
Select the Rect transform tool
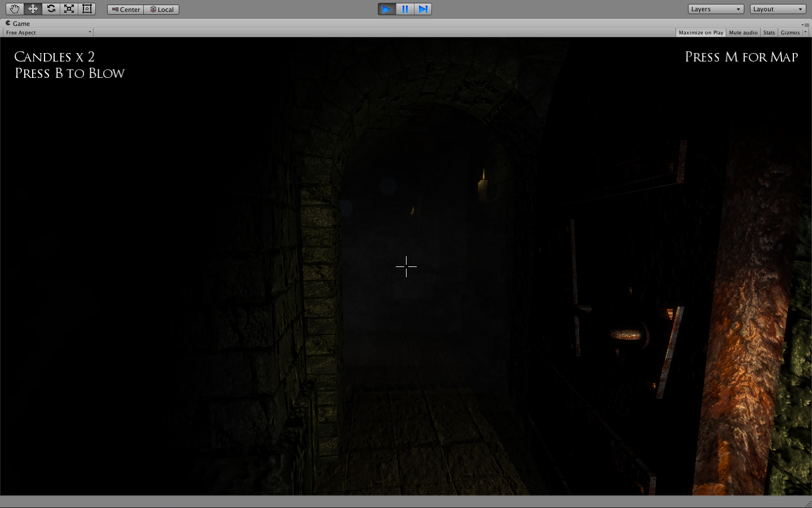click(x=87, y=9)
